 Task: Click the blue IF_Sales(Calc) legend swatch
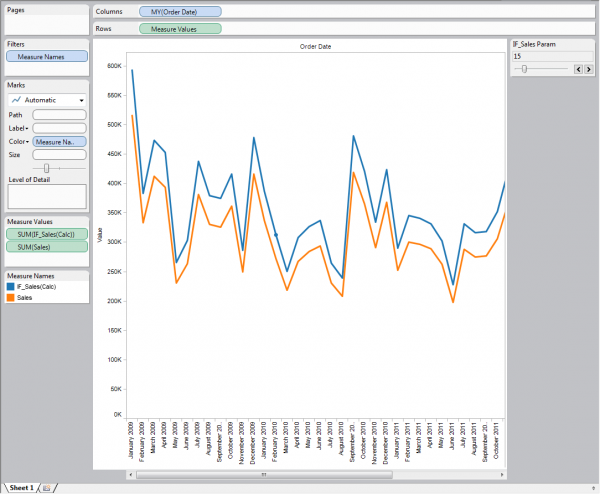[x=11, y=286]
